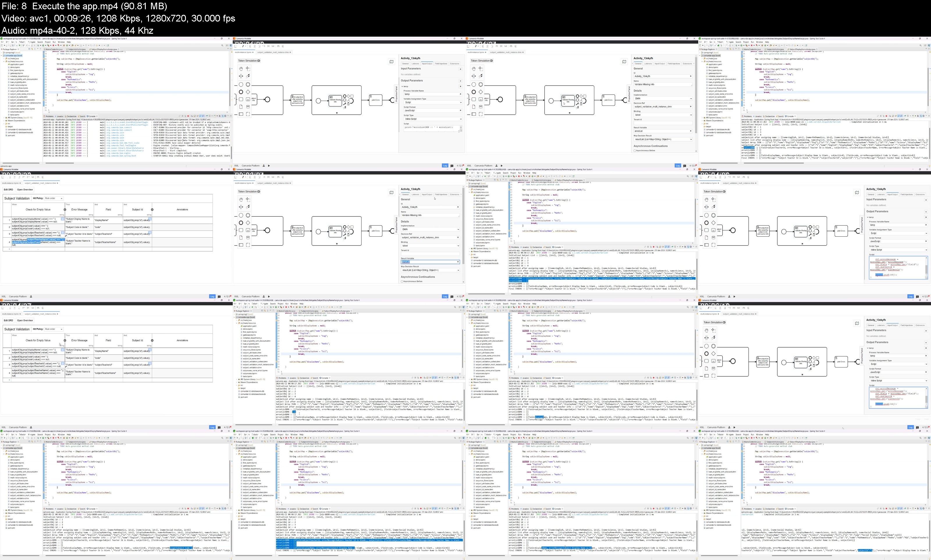Remove temp output parameter in print('errorListDMN') script frame
The image size is (931, 560).
point(460,86)
